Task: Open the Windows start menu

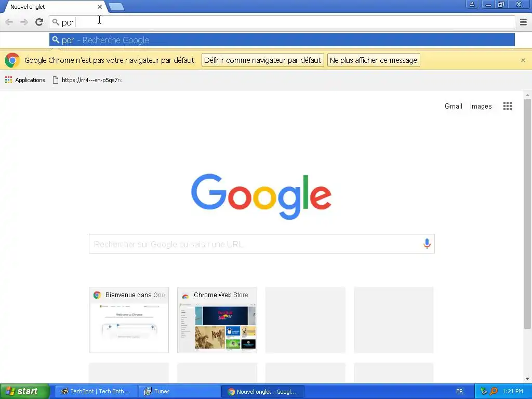Action: point(25,391)
